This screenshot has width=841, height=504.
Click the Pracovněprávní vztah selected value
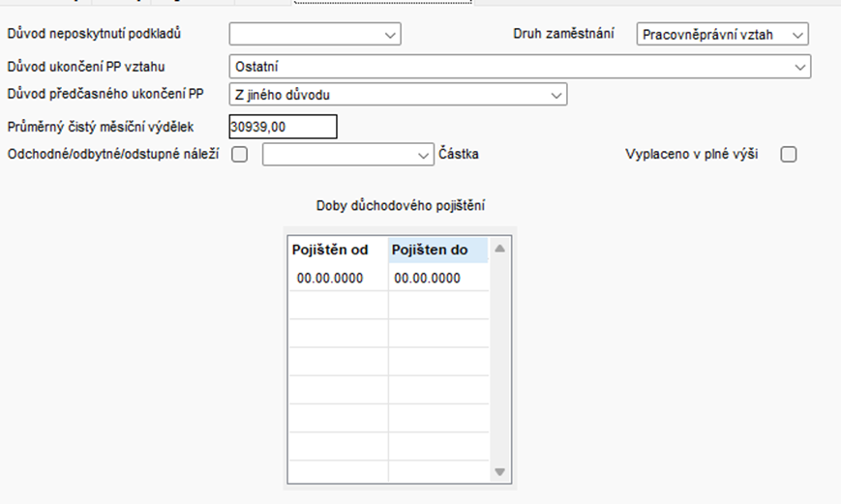click(708, 35)
